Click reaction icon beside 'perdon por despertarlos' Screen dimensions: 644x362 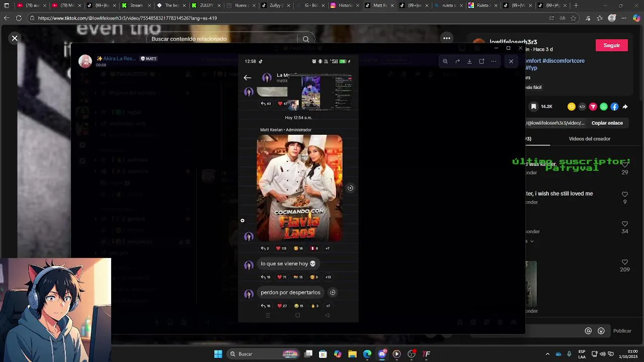click(333, 293)
